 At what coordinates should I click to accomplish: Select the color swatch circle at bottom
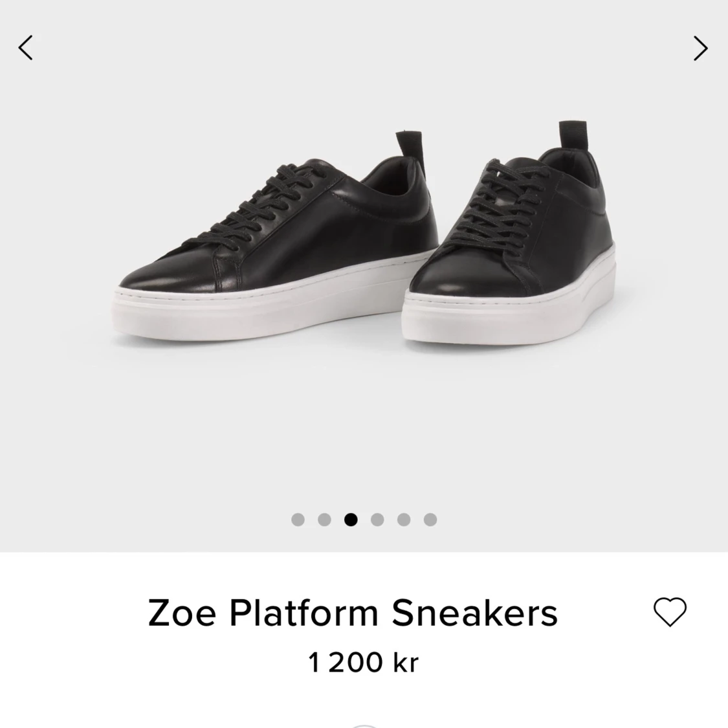(364, 725)
